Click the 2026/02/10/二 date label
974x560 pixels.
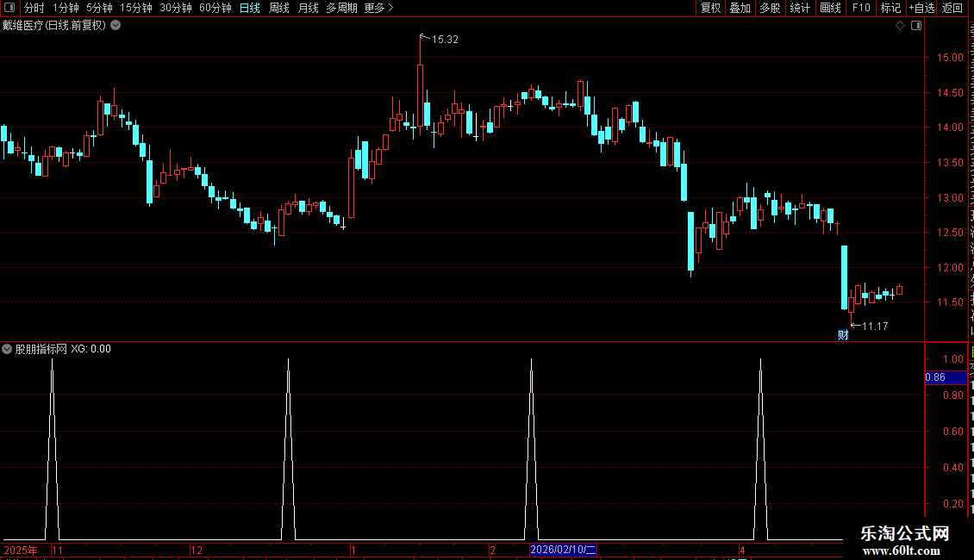[x=563, y=550]
